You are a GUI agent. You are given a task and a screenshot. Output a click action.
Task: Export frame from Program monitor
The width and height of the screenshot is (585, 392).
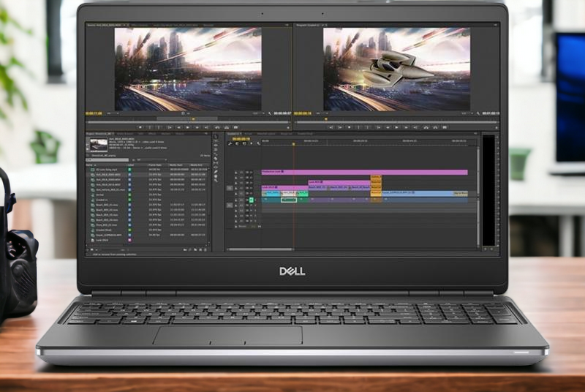point(445,127)
